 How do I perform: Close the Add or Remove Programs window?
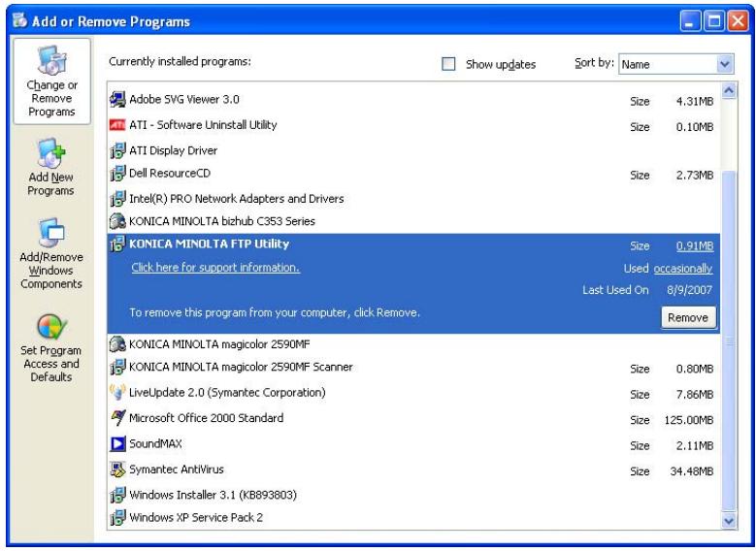(x=738, y=21)
